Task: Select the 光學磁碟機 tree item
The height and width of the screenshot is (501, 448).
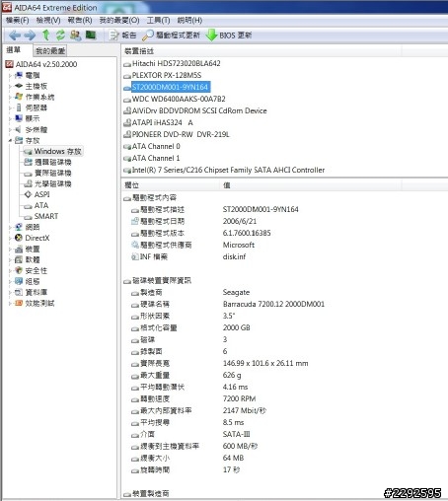Action: click(53, 183)
